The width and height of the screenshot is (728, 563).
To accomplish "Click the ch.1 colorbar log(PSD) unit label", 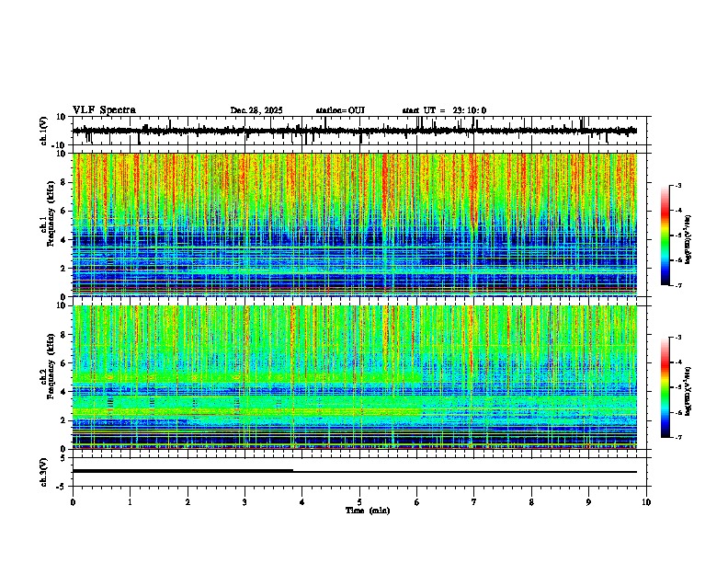I will pyautogui.click(x=688, y=239).
